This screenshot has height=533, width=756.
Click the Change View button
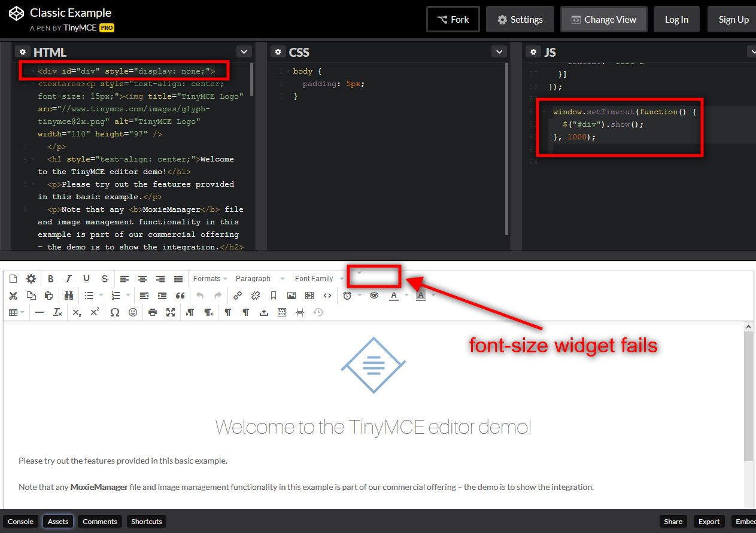[x=603, y=20]
